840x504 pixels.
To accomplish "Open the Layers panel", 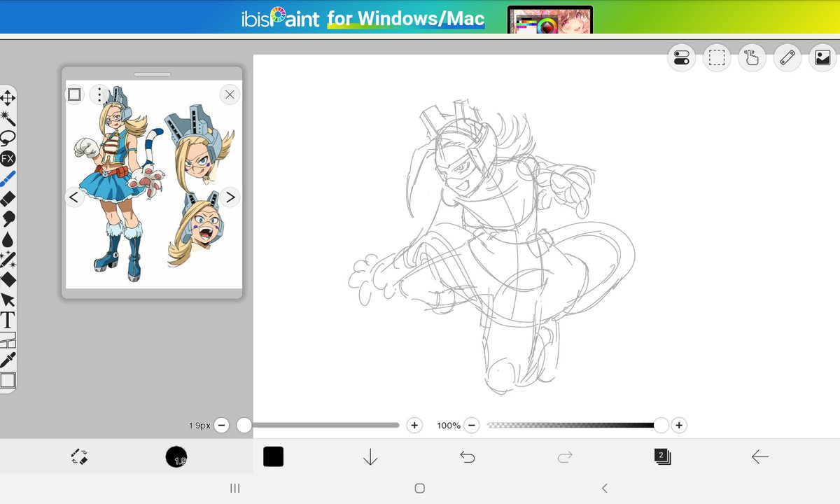I will click(x=662, y=457).
